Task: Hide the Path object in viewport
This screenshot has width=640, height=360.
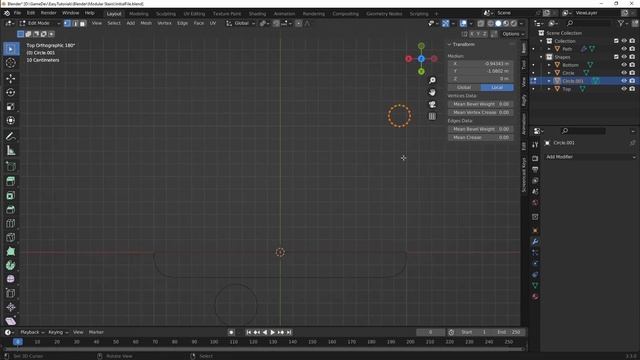Action: tap(624, 49)
